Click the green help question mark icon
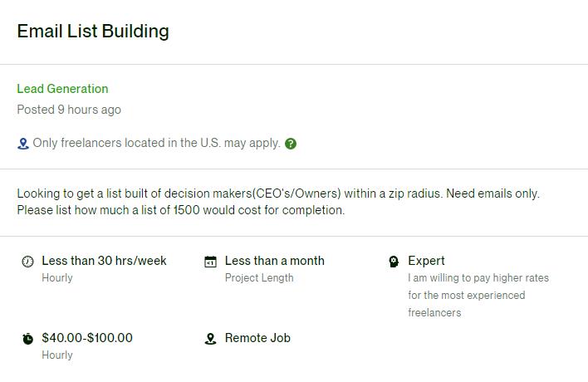Screen dimensions: 588x382 coord(291,144)
